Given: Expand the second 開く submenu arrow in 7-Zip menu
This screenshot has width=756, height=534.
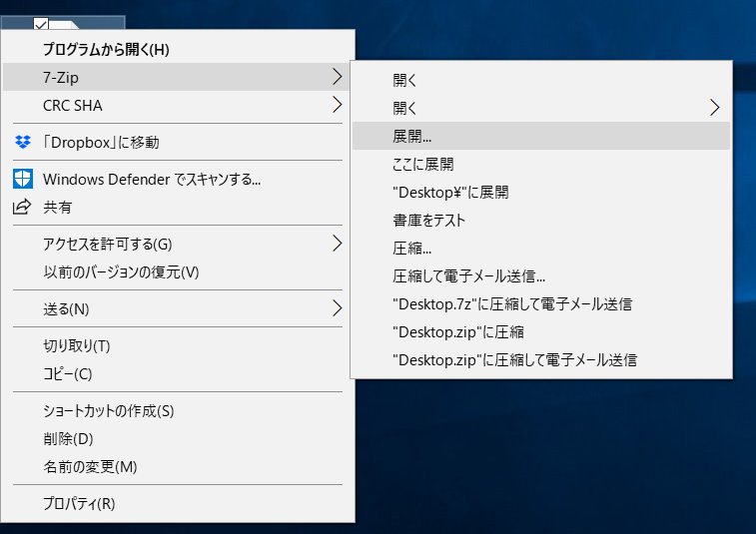Looking at the screenshot, I should tap(714, 108).
